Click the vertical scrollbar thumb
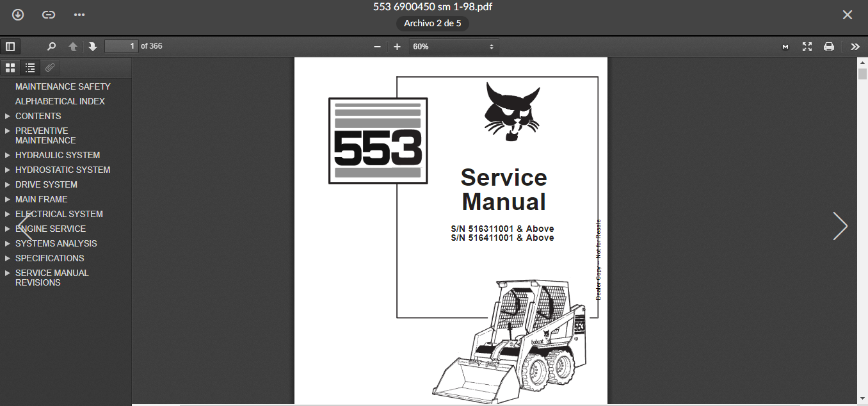The height and width of the screenshot is (406, 868). tap(862, 74)
